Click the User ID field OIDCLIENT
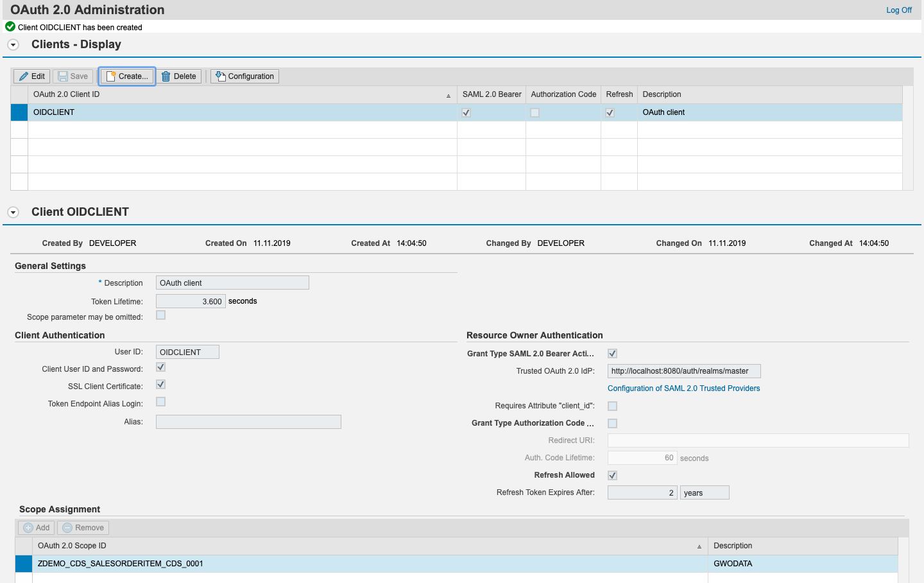Screen dimensions: 924x583 [187, 352]
